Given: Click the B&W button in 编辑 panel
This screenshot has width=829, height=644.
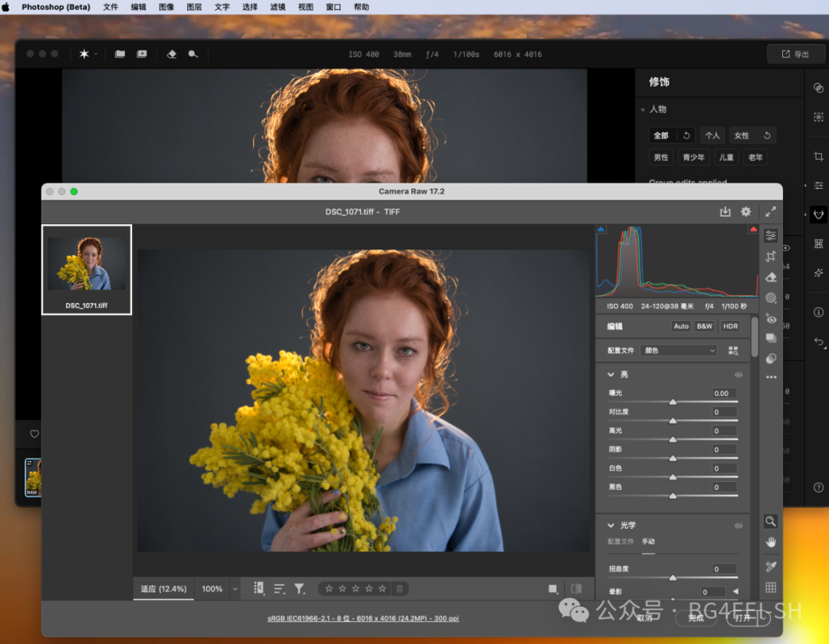Looking at the screenshot, I should (704, 326).
